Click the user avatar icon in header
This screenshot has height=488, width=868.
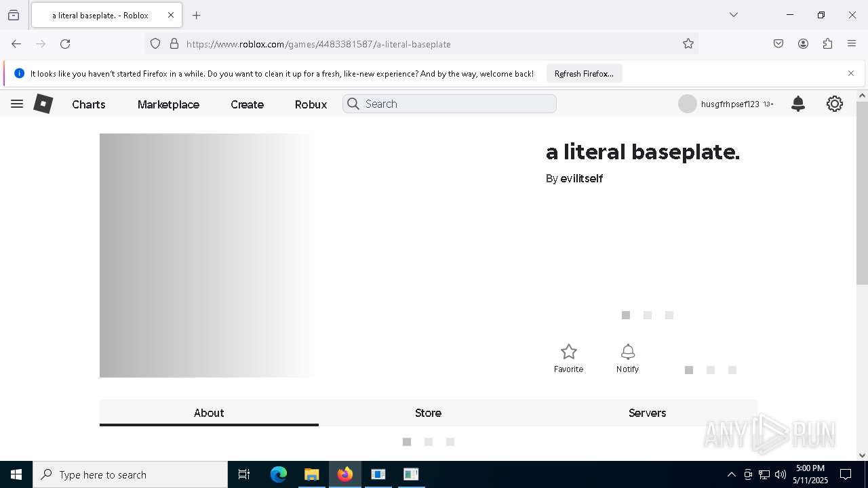point(688,104)
